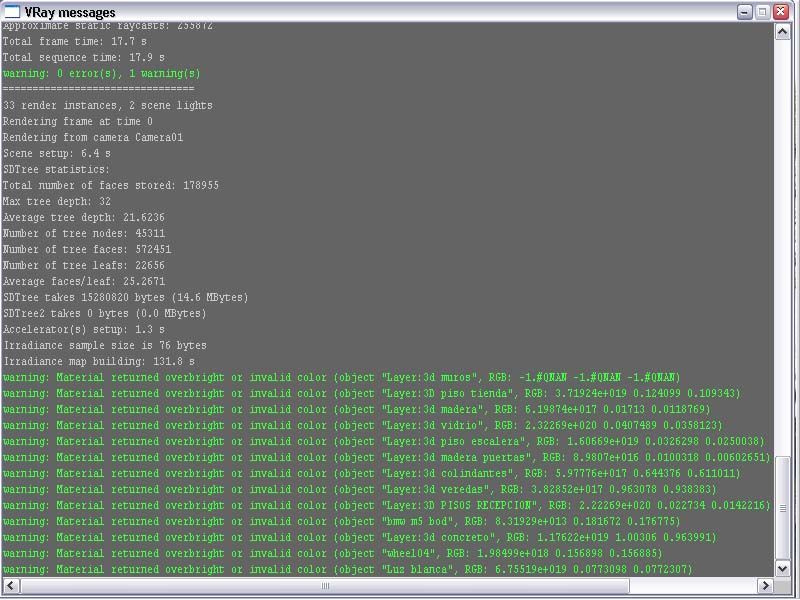Image resolution: width=800 pixels, height=600 pixels.
Task: Click the warning for 'Layer:3d muros'
Action: coord(341,378)
